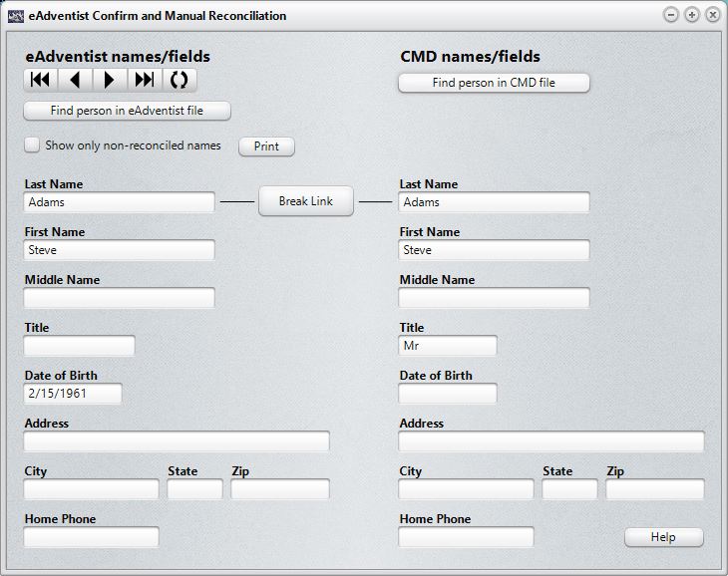Click the Show only non-reconciled names label
This screenshot has height=576, width=728.
(x=133, y=145)
